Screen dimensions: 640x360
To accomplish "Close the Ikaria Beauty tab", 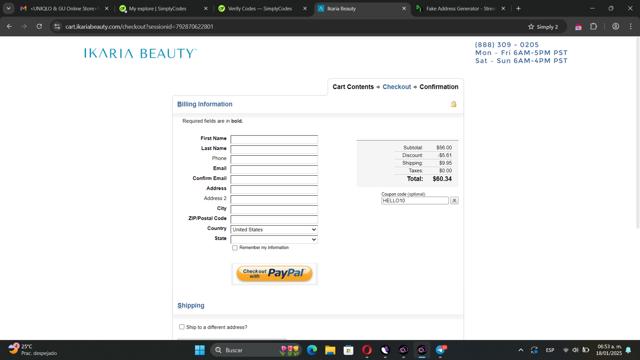I will point(404,8).
